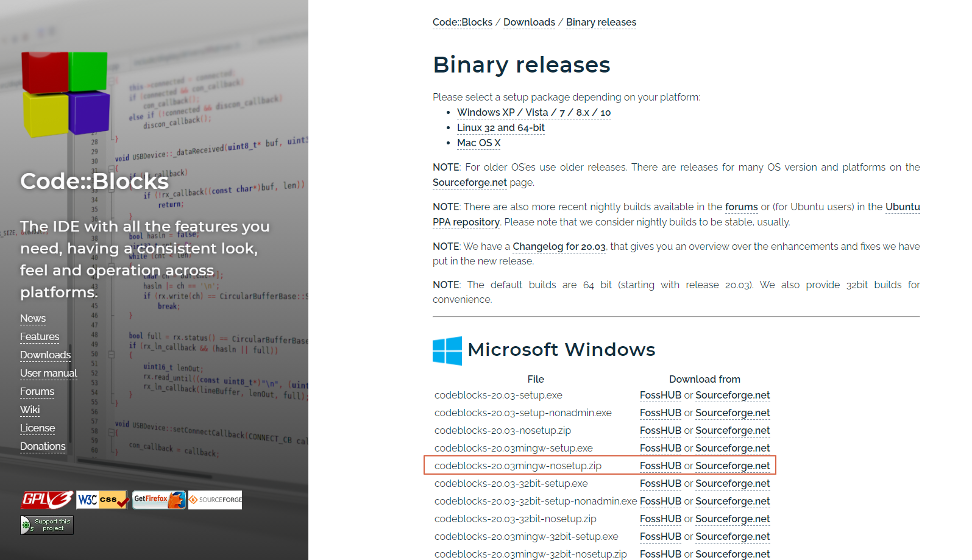The image size is (972, 560).
Task: Click the Get Firefox badge
Action: point(159,500)
